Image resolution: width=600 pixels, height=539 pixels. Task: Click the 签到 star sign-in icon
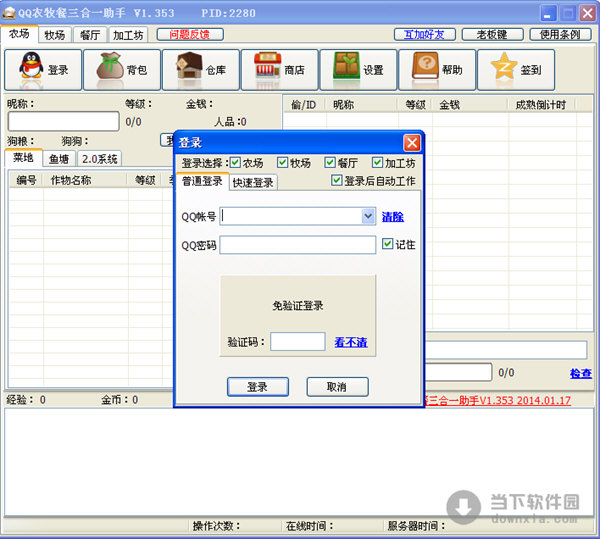pos(516,70)
